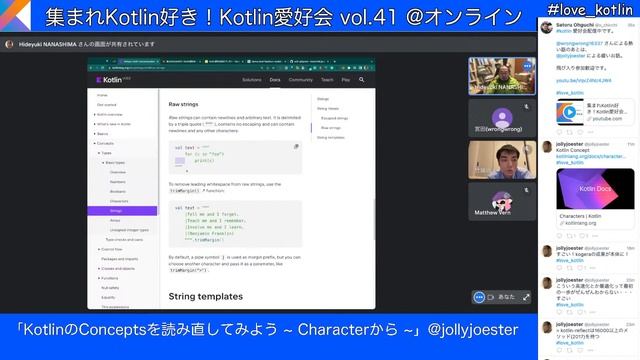Reply to jollyjoester's Kotlin Concept tweet
This screenshot has height=360, width=640.
559,236
